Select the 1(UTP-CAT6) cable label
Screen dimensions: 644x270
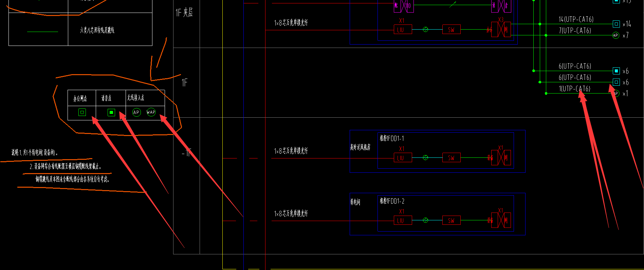[574, 89]
